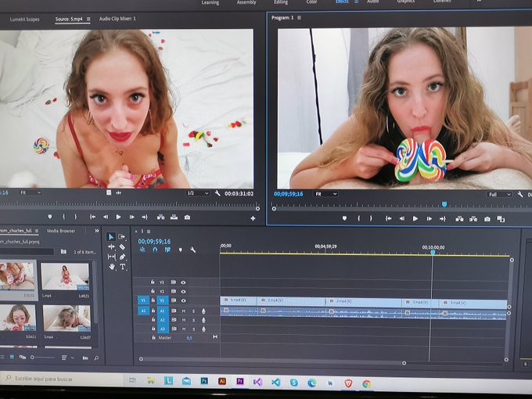This screenshot has height=399, width=532.
Task: Click search magnifier in Project panel footer
Action: 96,358
